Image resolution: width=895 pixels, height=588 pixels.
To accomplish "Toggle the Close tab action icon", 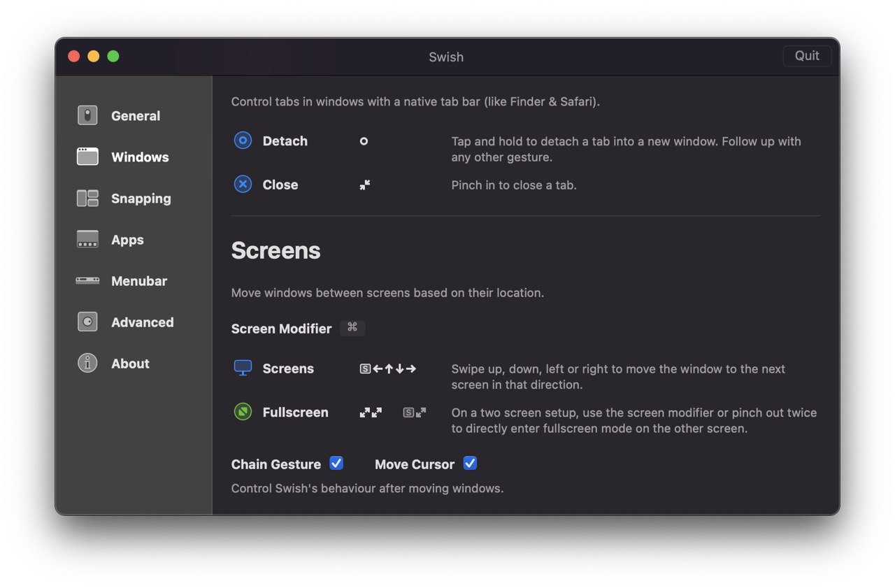I will [x=243, y=185].
